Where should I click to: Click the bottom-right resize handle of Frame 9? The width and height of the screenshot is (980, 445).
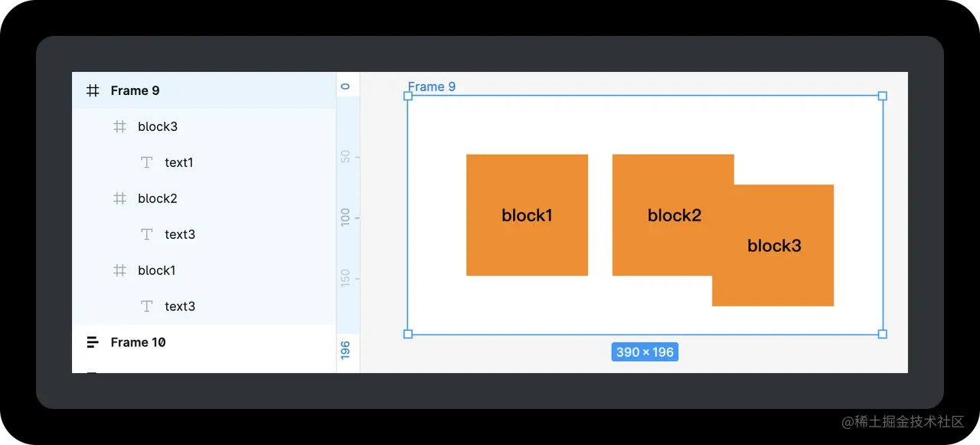883,334
